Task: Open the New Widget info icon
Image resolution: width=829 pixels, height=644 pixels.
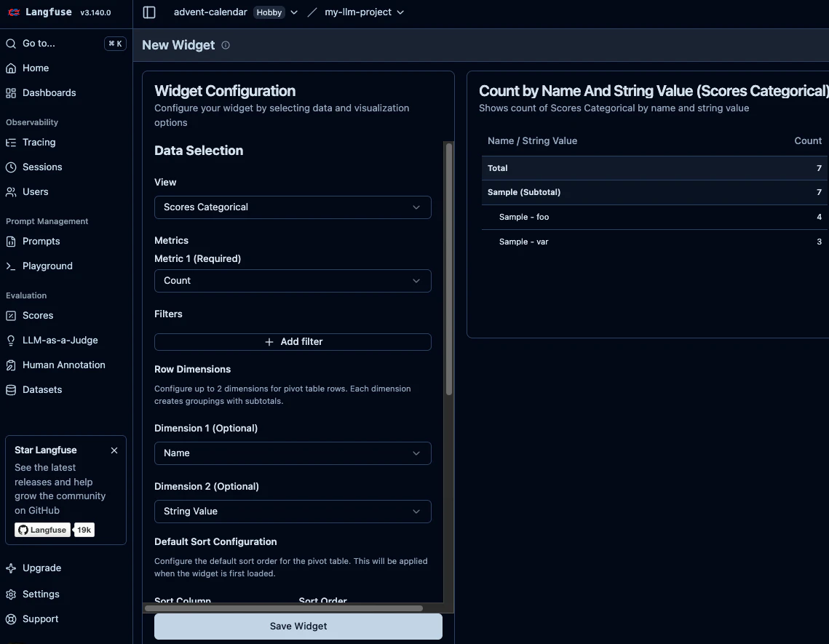Action: 226,45
